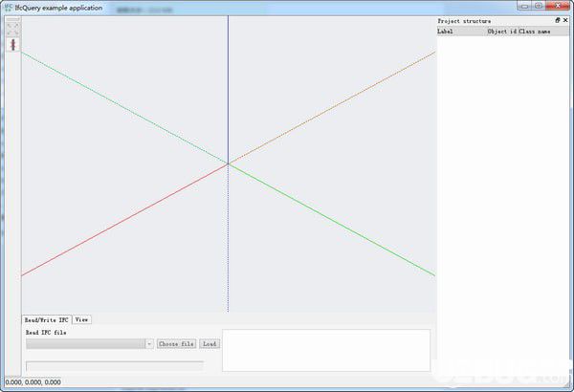This screenshot has height=392, width=574.
Task: Float the Project structure panel
Action: [558, 20]
